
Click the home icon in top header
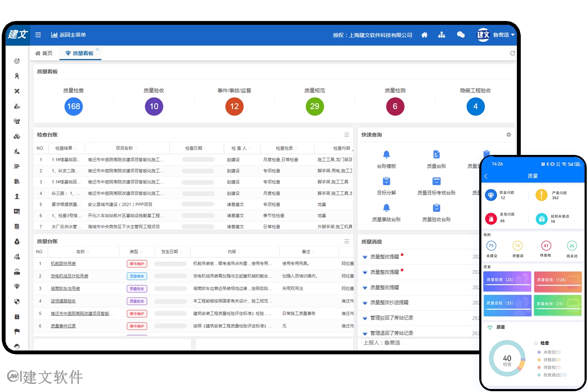424,35
